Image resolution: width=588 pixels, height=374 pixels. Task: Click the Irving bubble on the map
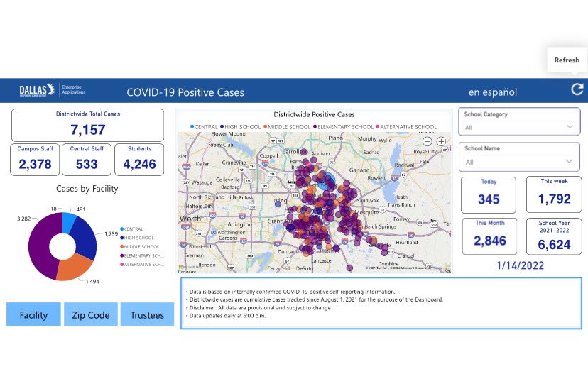(x=278, y=204)
